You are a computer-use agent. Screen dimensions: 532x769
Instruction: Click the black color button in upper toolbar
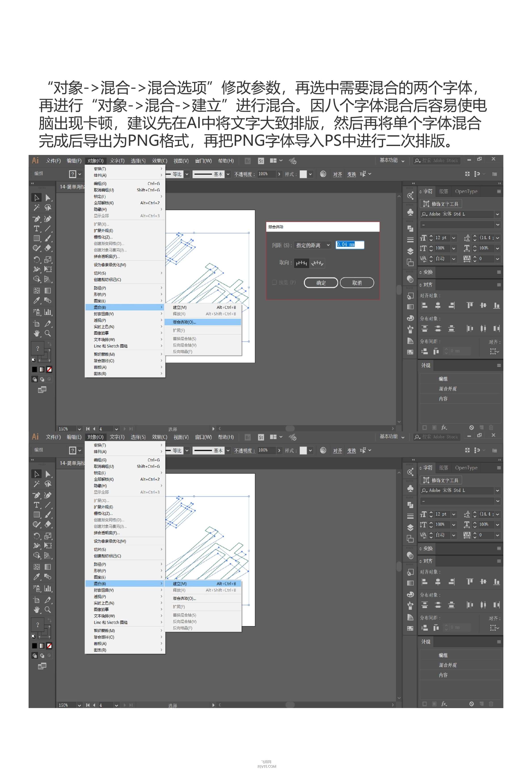[x=35, y=369]
